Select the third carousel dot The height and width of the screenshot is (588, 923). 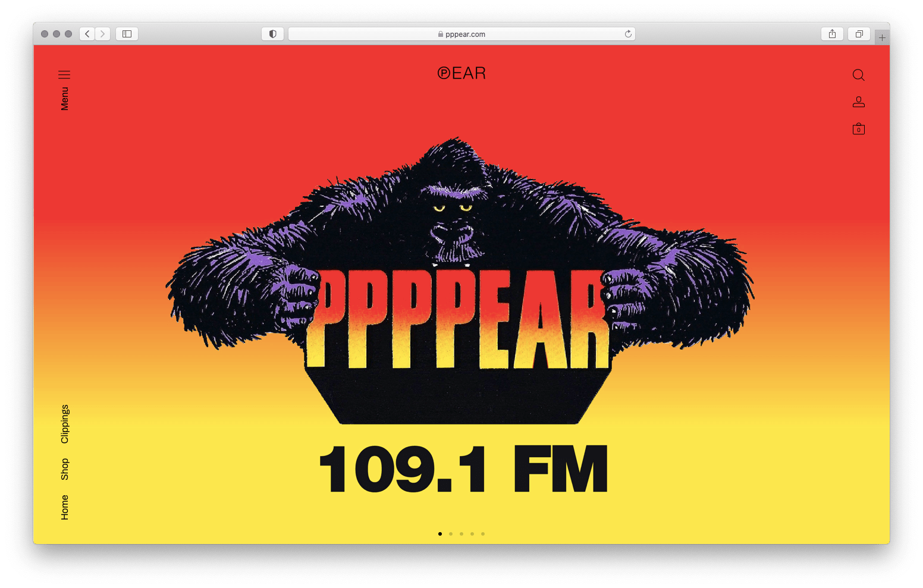pos(461,534)
